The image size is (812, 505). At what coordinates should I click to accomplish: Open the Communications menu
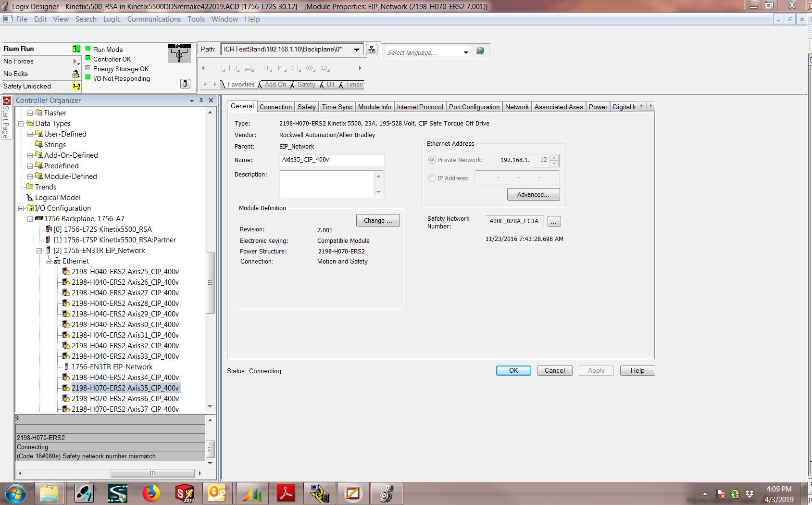pos(154,19)
